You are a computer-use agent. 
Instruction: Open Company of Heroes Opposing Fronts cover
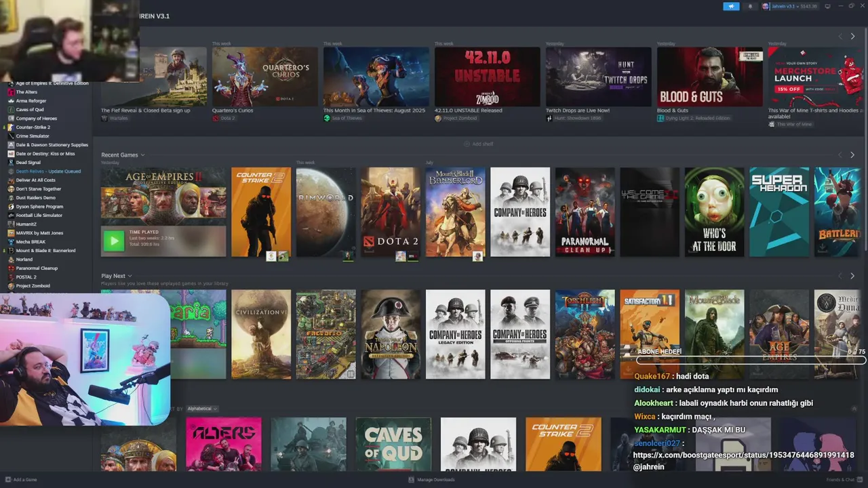pos(520,334)
